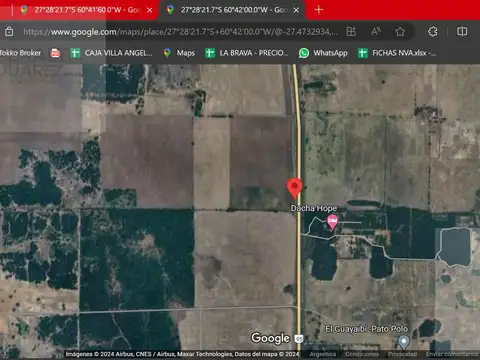Screen dimensions: 480x360
Task: Click the imagery attribution text
Action: pos(182,354)
